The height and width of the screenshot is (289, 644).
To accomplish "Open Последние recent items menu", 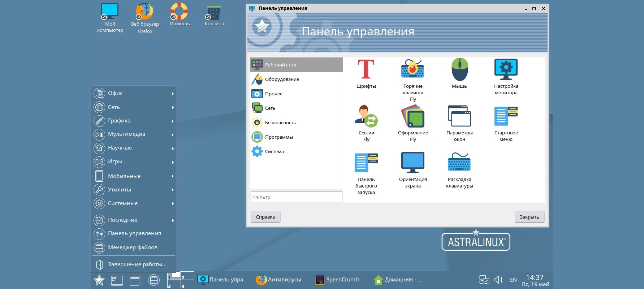I will (133, 220).
